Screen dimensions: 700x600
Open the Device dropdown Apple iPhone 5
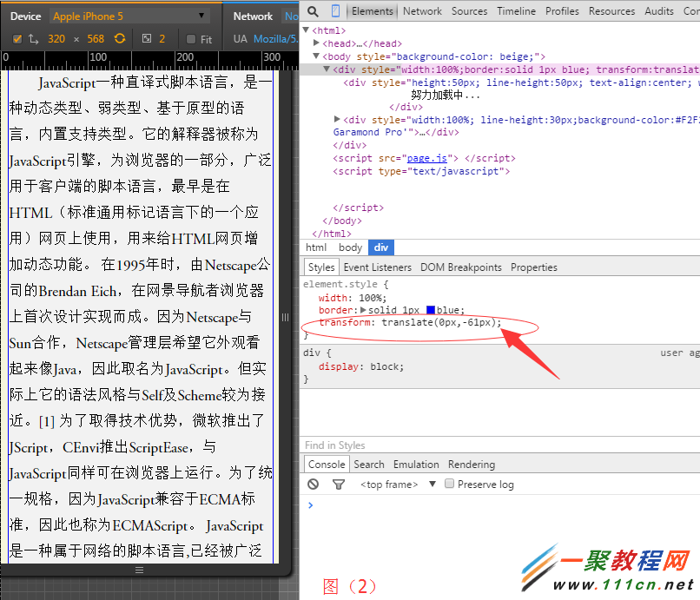[129, 16]
